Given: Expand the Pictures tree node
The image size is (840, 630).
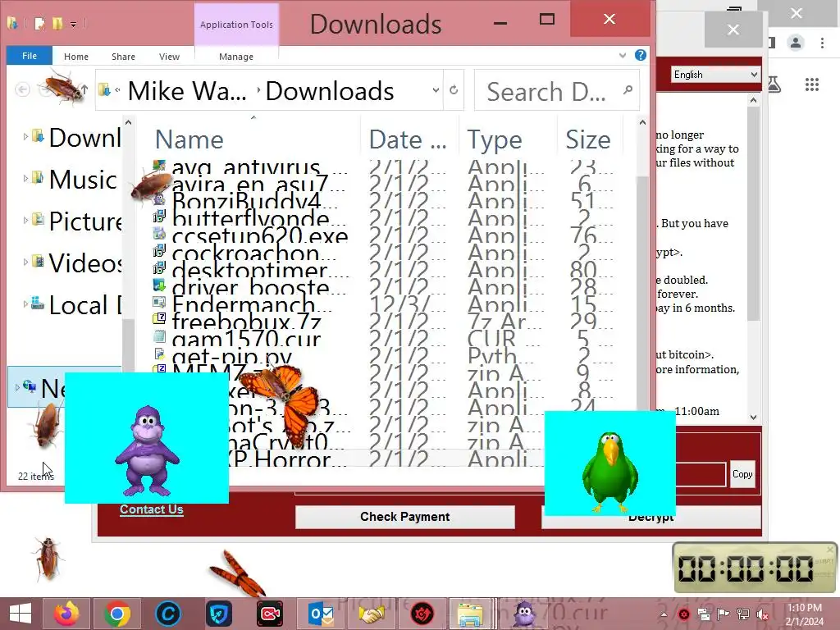Looking at the screenshot, I should [x=25, y=221].
